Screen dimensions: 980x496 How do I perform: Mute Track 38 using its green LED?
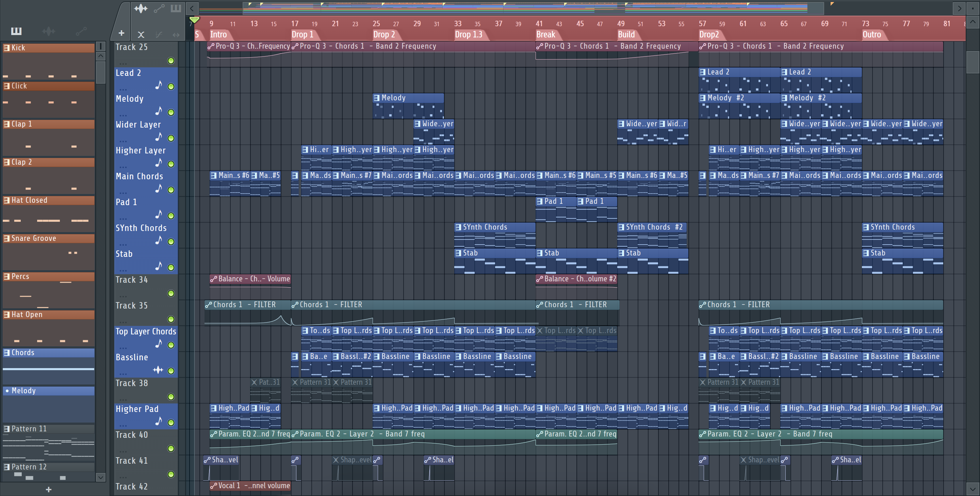pyautogui.click(x=171, y=397)
